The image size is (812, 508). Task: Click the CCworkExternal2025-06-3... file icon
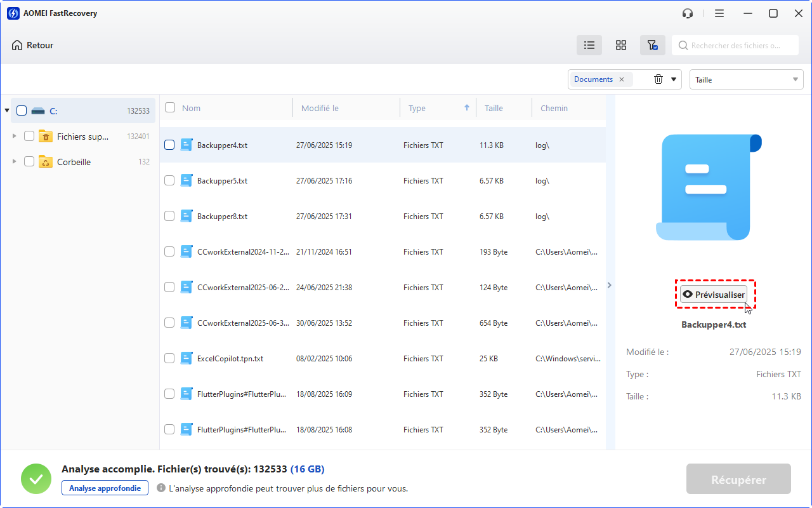(186, 323)
